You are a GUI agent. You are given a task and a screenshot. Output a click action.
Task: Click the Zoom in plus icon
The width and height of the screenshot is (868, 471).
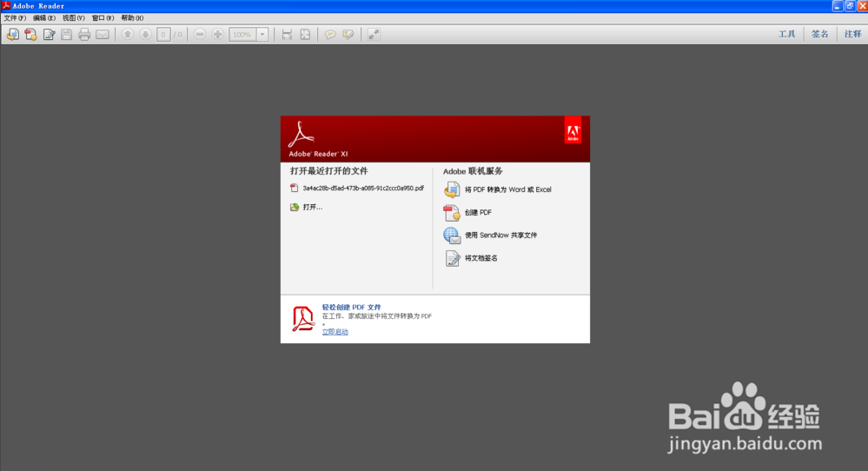pos(218,34)
